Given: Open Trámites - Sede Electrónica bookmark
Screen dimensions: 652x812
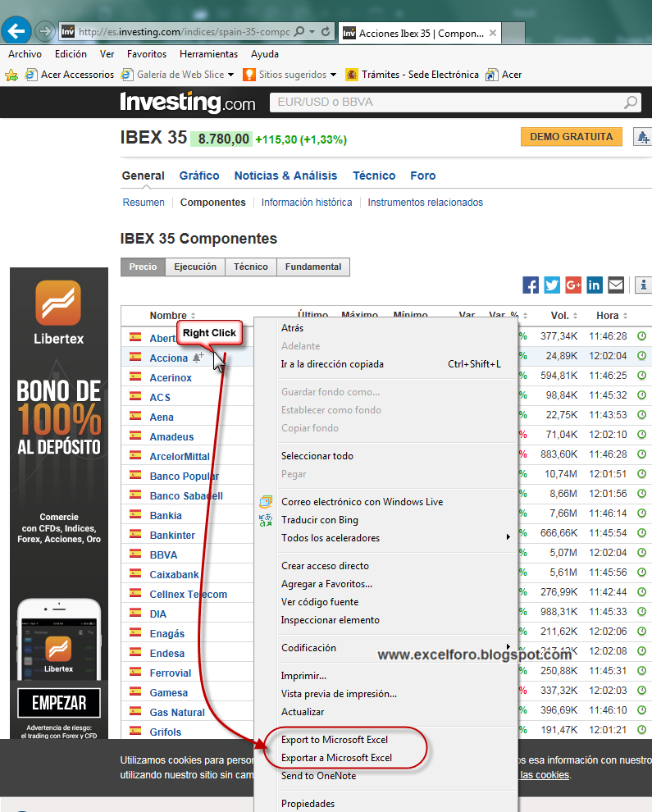Looking at the screenshot, I should tap(413, 75).
